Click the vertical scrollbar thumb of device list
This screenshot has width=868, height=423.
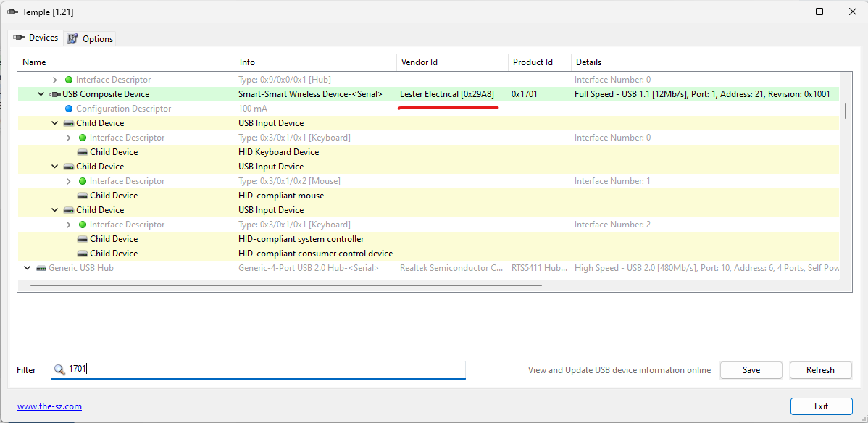[x=846, y=110]
